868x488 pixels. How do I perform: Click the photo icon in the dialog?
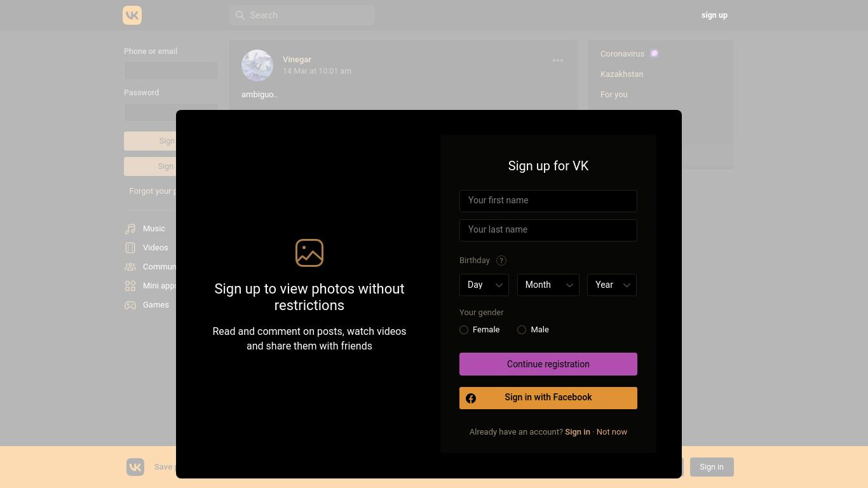(309, 253)
